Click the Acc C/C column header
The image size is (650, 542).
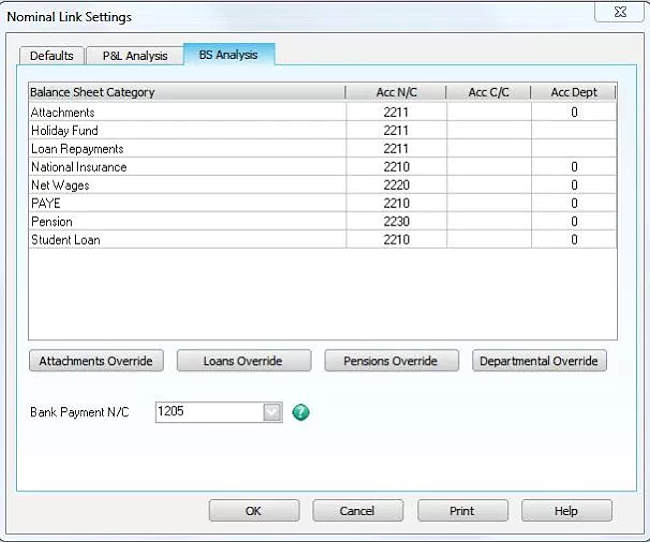tap(489, 92)
